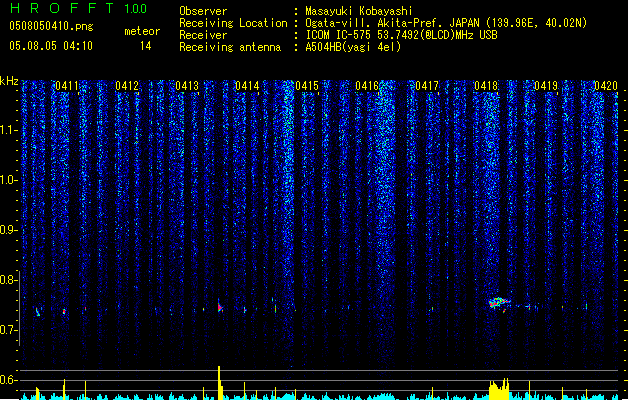Click the meteor count value 14
The image size is (629, 400).
146,46
